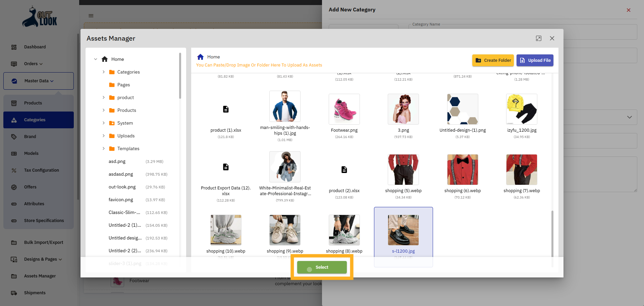Toggle the hamburger menu icon

click(91, 16)
